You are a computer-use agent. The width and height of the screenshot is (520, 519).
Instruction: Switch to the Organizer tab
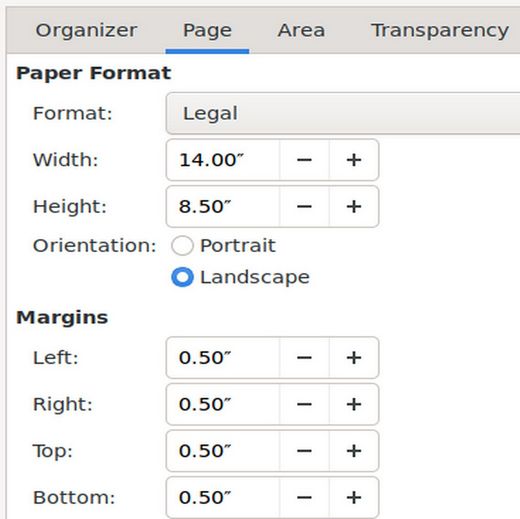coord(86,31)
